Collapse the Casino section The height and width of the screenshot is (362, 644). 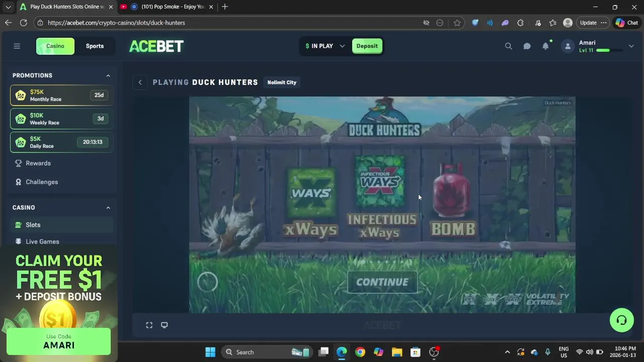(x=108, y=208)
